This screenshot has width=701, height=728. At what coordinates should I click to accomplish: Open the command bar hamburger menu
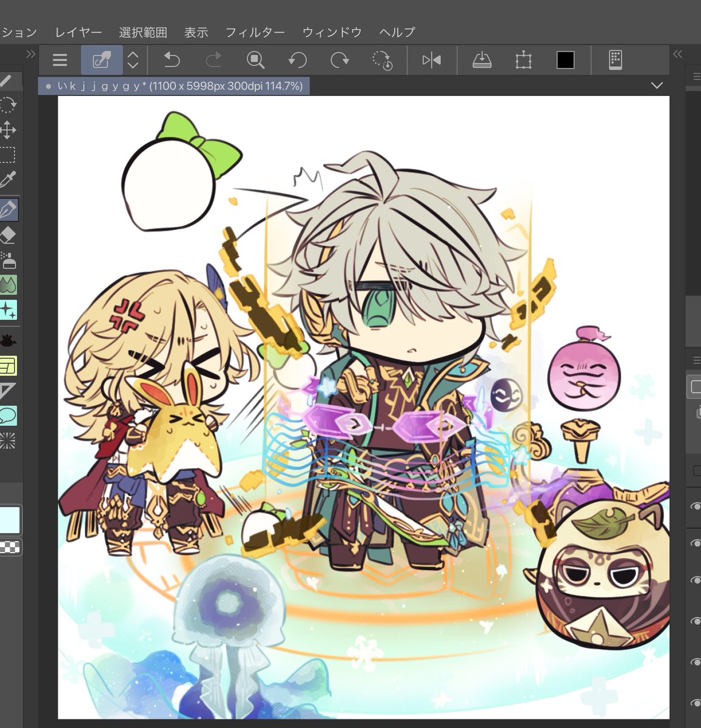tap(59, 60)
